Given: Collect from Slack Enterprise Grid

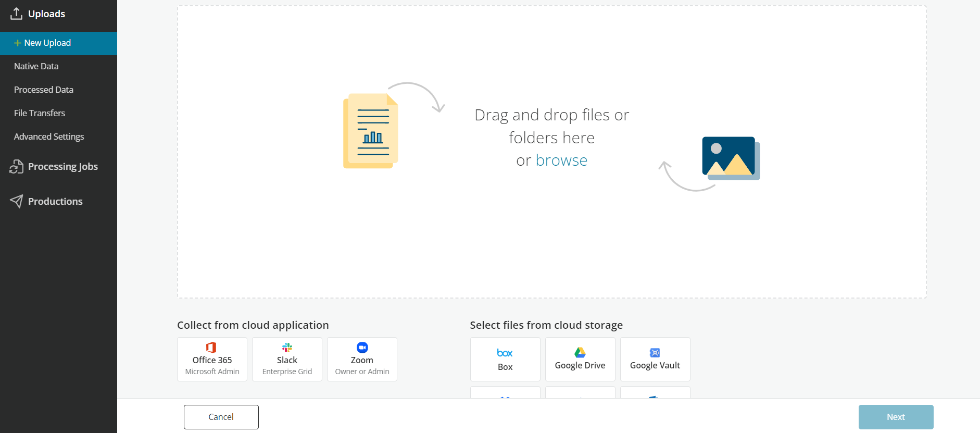Looking at the screenshot, I should click(x=287, y=360).
